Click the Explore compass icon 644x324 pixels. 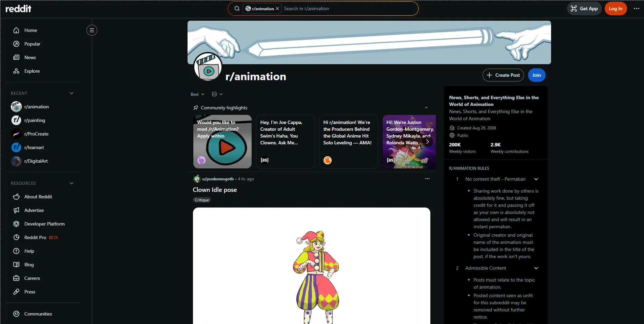[x=16, y=71]
